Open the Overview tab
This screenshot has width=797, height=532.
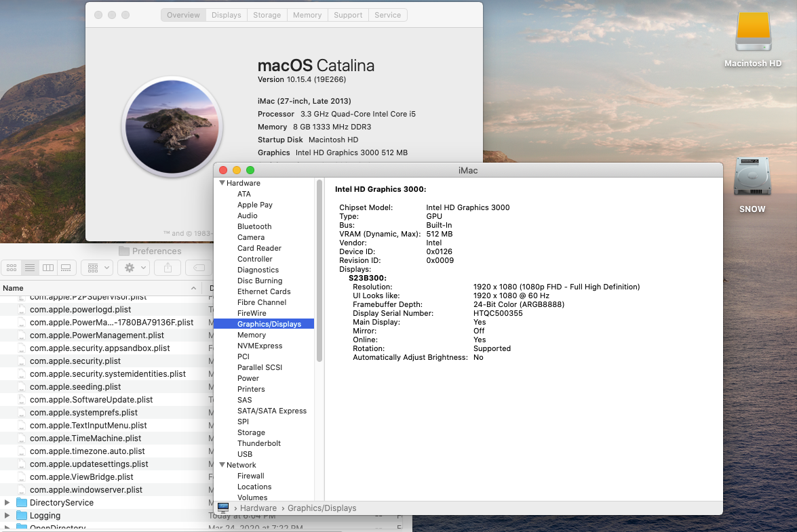click(x=184, y=15)
